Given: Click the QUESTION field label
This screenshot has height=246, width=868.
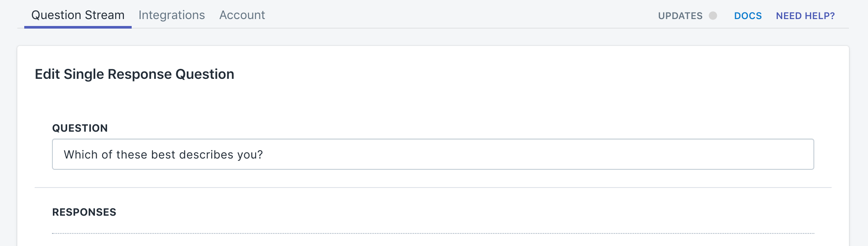Looking at the screenshot, I should coord(80,128).
